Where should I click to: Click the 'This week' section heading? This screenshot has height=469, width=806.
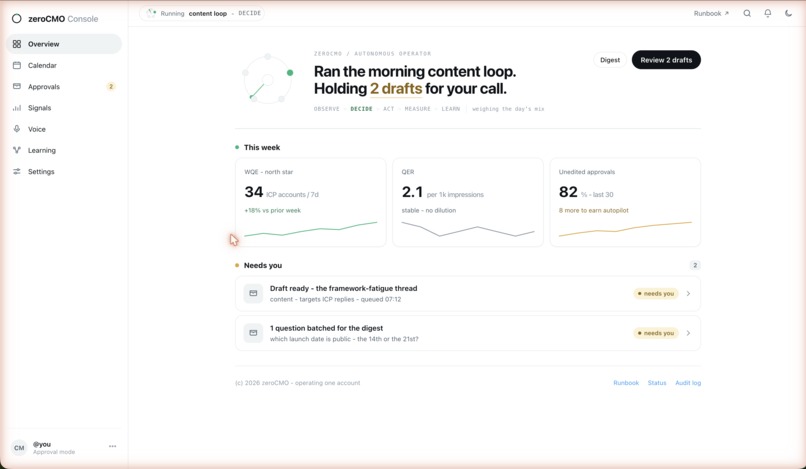(x=262, y=148)
